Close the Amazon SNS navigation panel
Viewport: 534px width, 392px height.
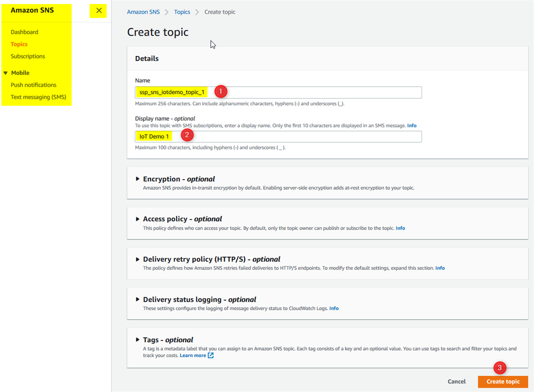99,10
